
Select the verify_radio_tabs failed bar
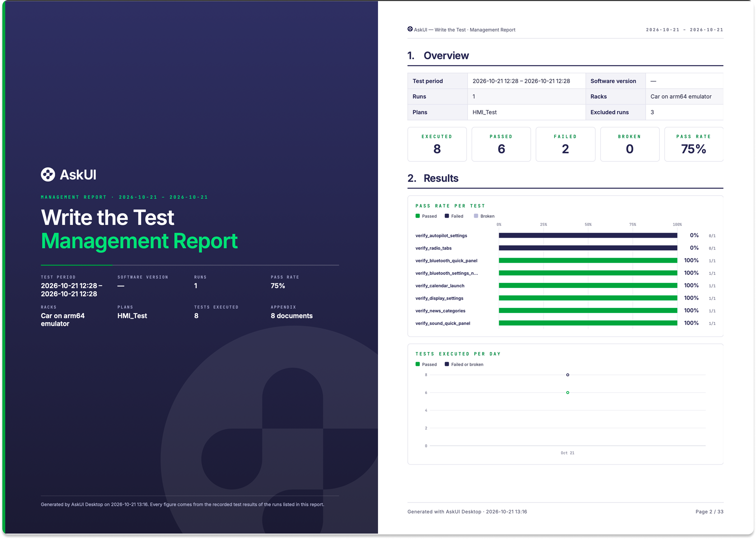coord(588,248)
